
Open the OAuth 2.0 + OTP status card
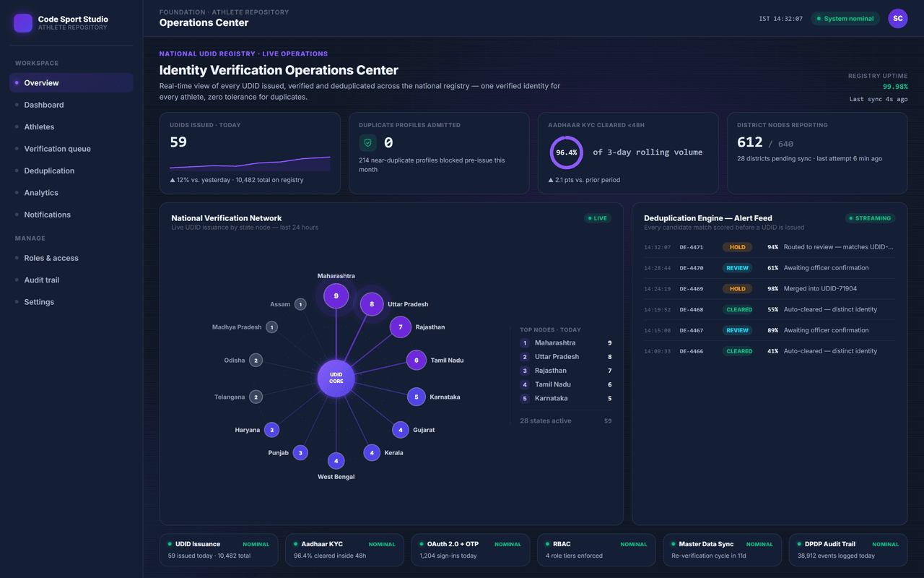click(x=471, y=550)
